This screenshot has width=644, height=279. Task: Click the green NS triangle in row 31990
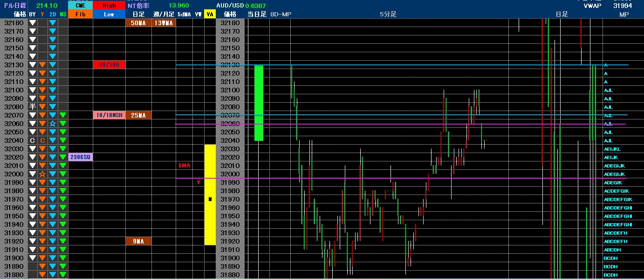[x=63, y=182]
